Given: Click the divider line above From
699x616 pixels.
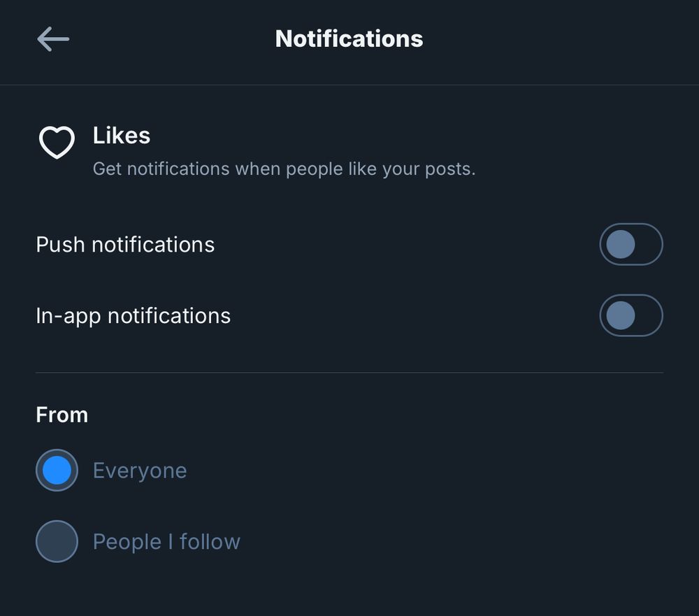Looking at the screenshot, I should point(349,373).
